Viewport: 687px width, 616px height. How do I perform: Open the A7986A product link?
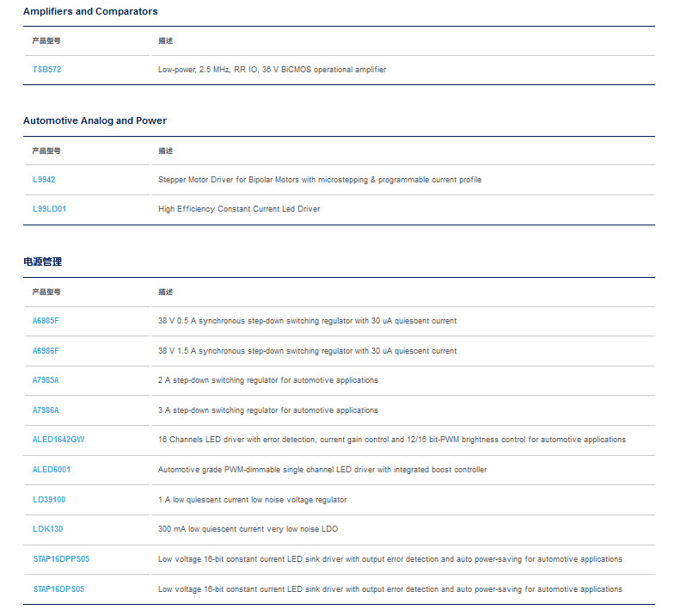click(46, 410)
